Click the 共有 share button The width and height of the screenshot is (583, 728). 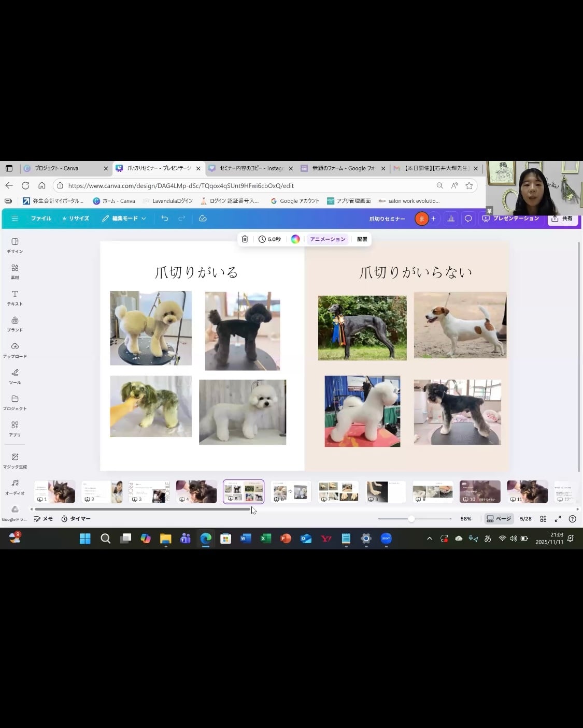pyautogui.click(x=562, y=219)
